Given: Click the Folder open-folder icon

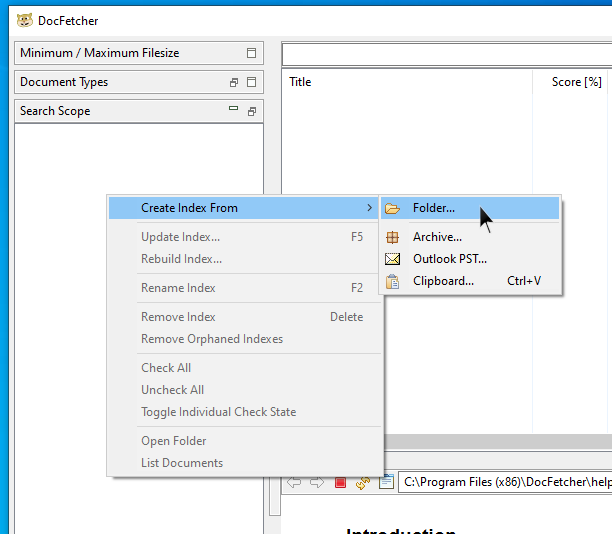Looking at the screenshot, I should 392,208.
